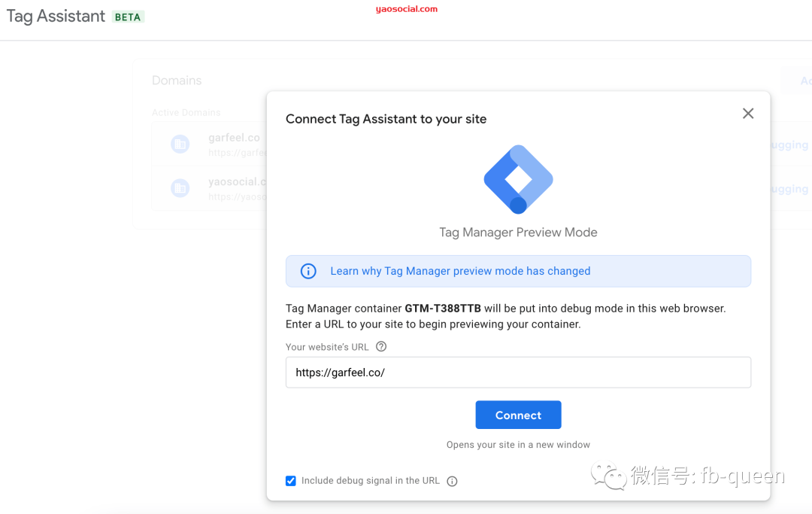This screenshot has width=812, height=514.
Task: Click container ID GTM-T388TTB text
Action: (x=443, y=309)
